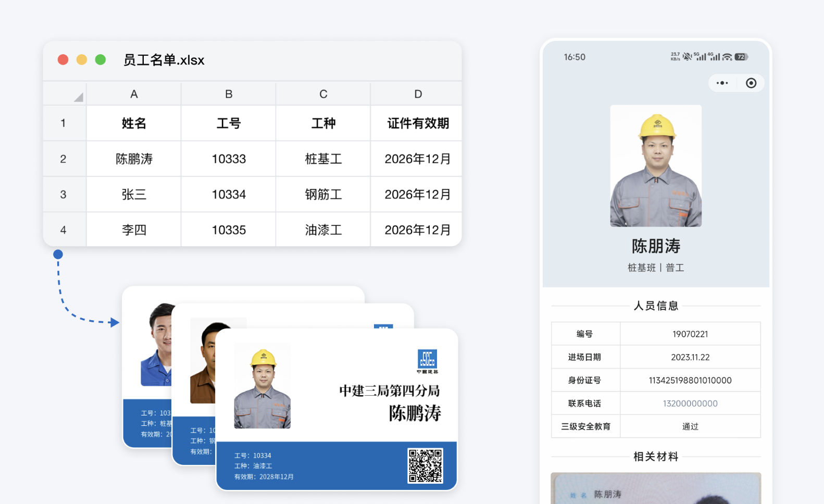Click the 钢筋工 cell
Image resolution: width=824 pixels, height=504 pixels.
click(x=323, y=194)
